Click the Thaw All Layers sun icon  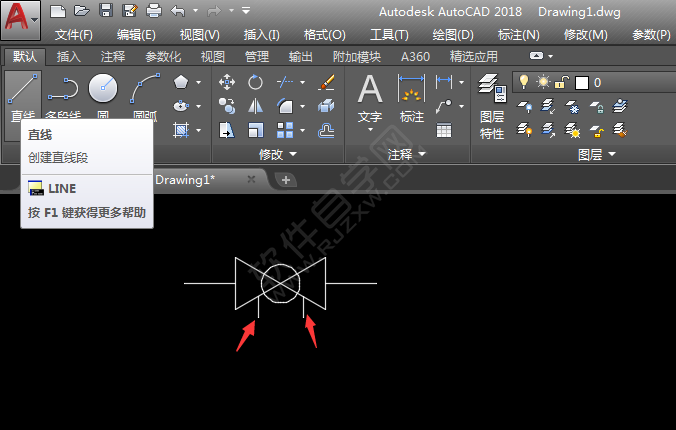point(572,130)
